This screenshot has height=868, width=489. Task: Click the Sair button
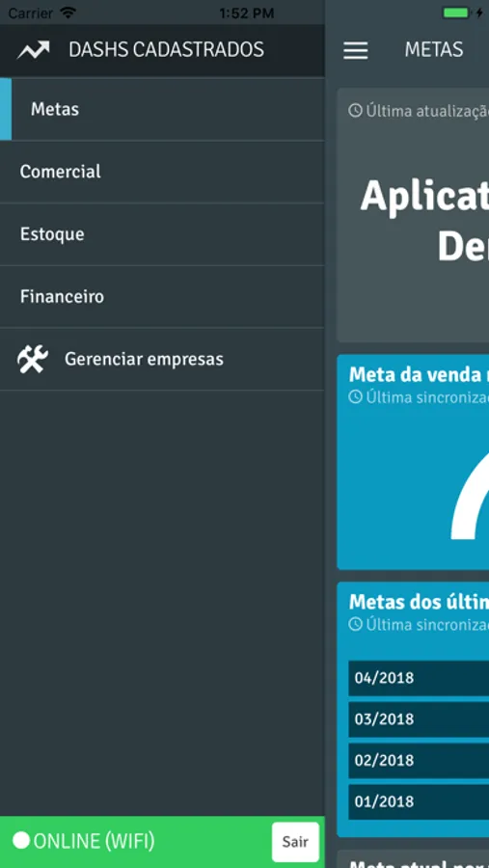tap(295, 842)
